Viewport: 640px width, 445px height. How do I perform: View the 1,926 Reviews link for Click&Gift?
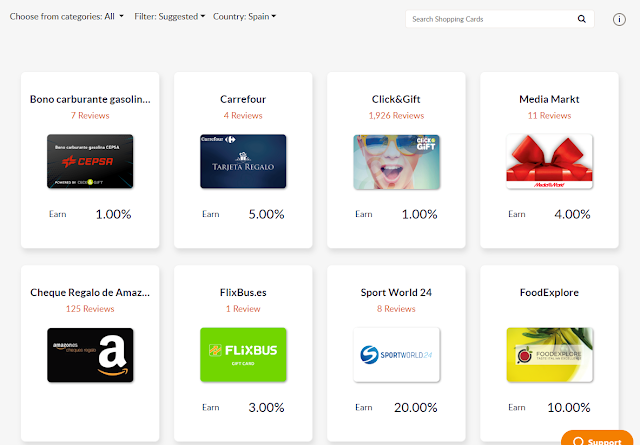tap(396, 116)
